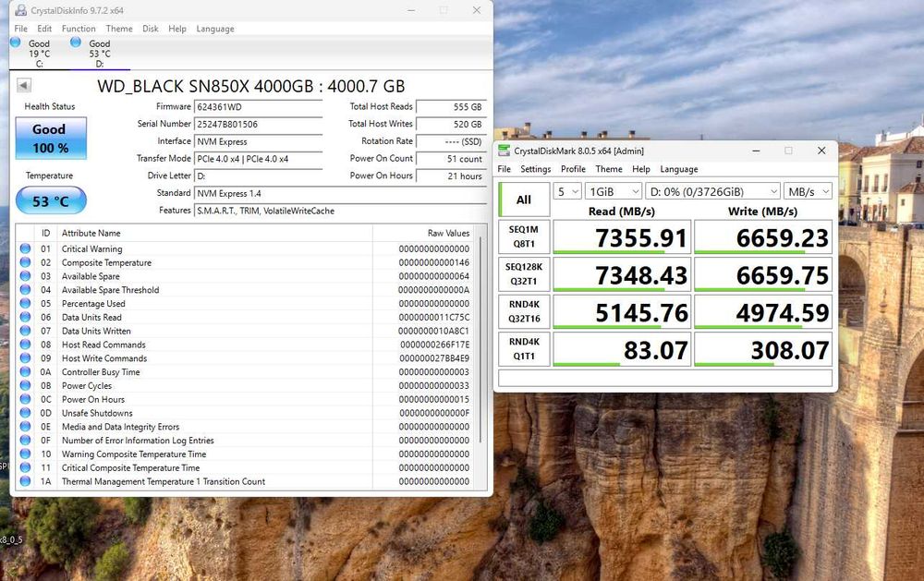
Task: Click Host Write Commands status orb
Action: (25, 357)
